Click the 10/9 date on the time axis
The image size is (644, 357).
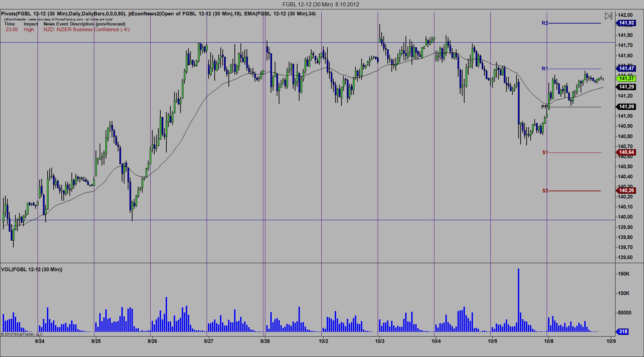[x=611, y=341]
